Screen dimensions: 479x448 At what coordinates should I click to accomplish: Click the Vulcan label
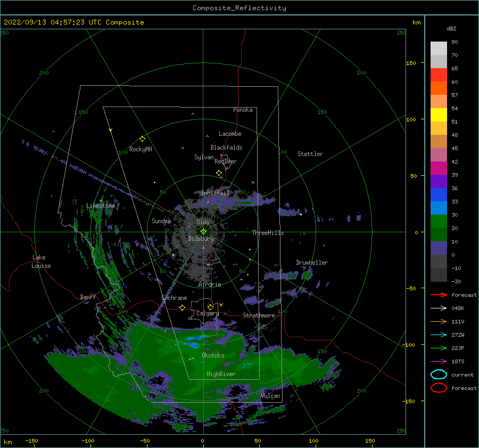point(271,396)
